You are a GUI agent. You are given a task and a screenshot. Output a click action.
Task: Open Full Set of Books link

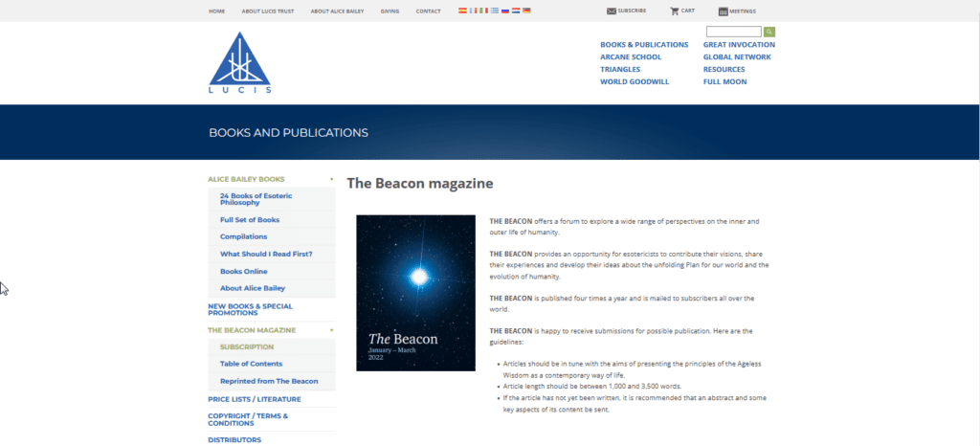(x=250, y=220)
